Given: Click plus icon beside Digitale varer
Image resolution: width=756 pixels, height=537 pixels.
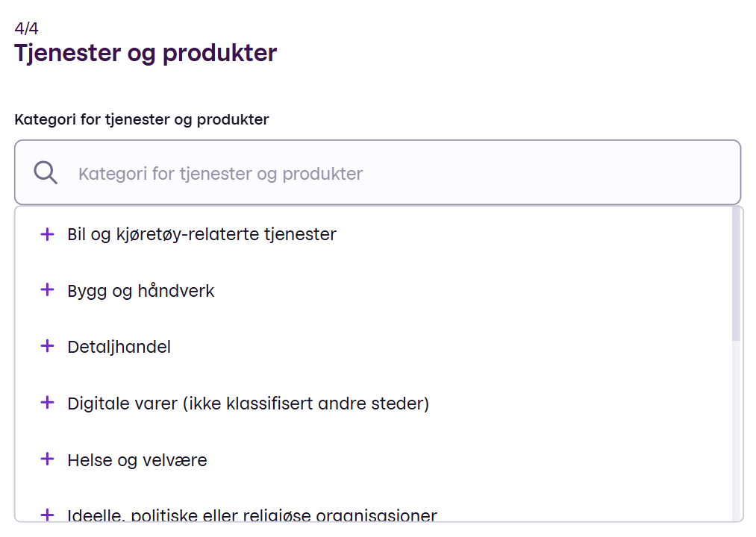Looking at the screenshot, I should tap(47, 403).
